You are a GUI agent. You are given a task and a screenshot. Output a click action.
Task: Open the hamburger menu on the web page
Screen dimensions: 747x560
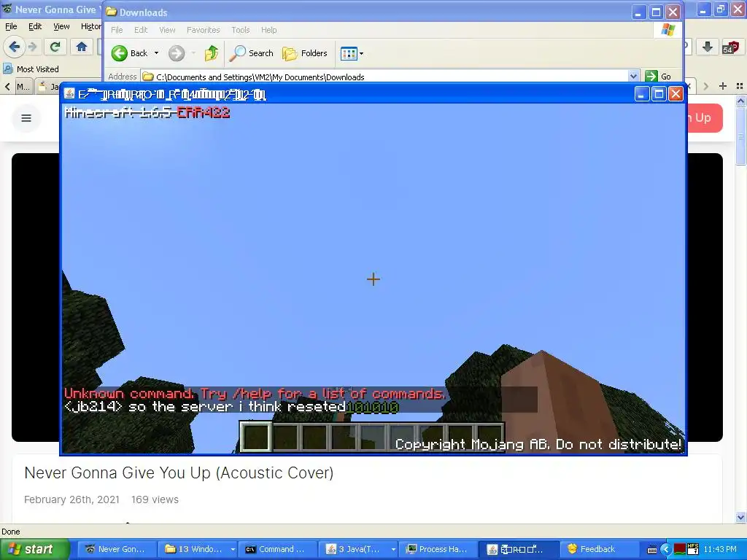pos(26,117)
